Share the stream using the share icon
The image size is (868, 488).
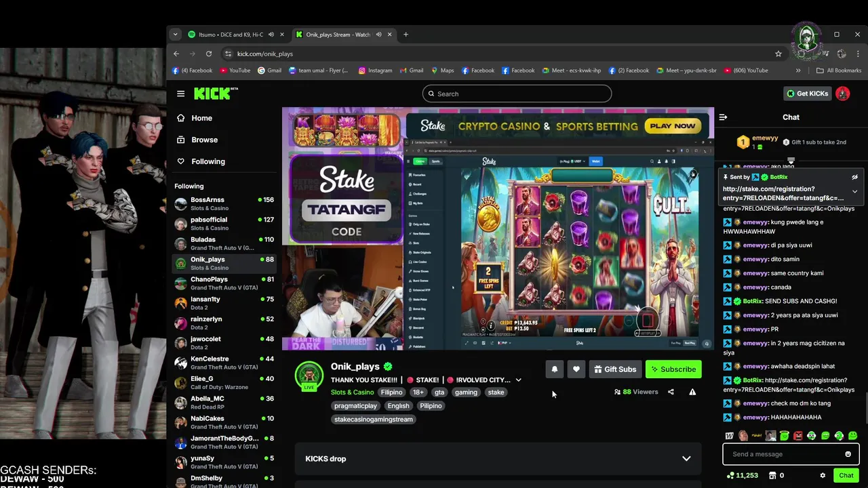point(671,392)
